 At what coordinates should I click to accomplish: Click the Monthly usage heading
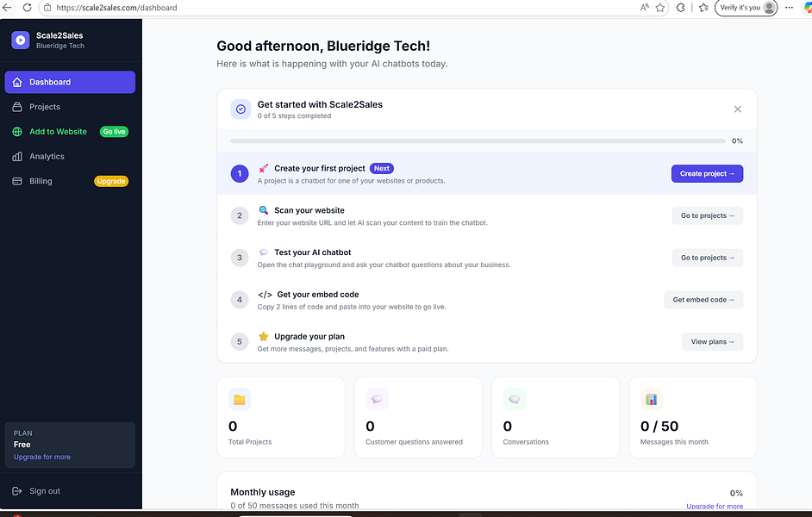tap(263, 492)
